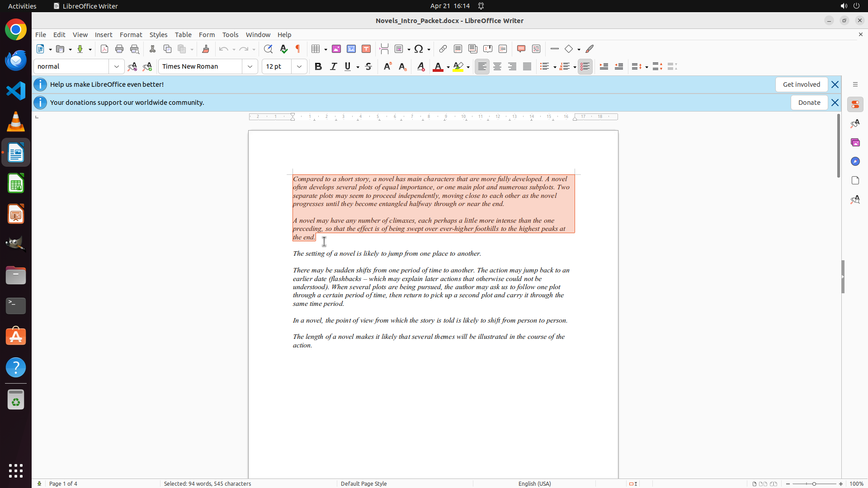The width and height of the screenshot is (868, 488).
Task: Expand the font name dropdown
Action: (x=250, y=66)
